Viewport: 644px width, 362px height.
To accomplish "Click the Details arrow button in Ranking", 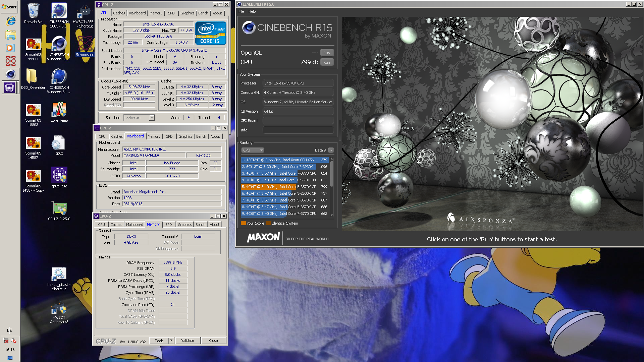I will coord(331,150).
